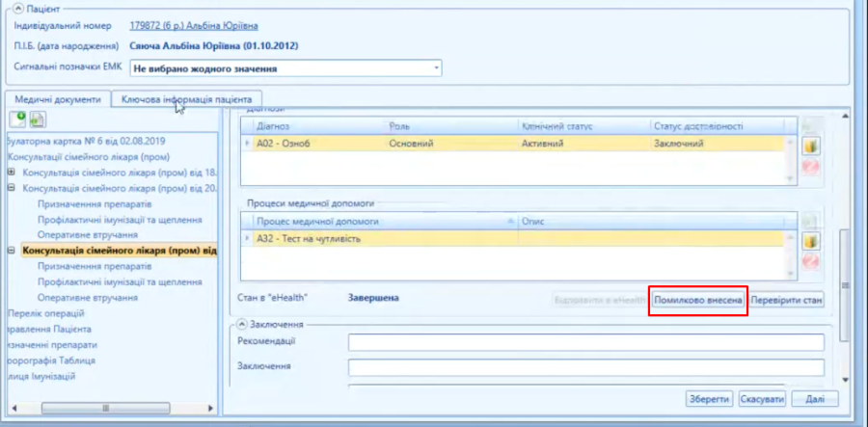Select Флюорографія Таблиця tree item
The image size is (868, 427).
click(50, 360)
